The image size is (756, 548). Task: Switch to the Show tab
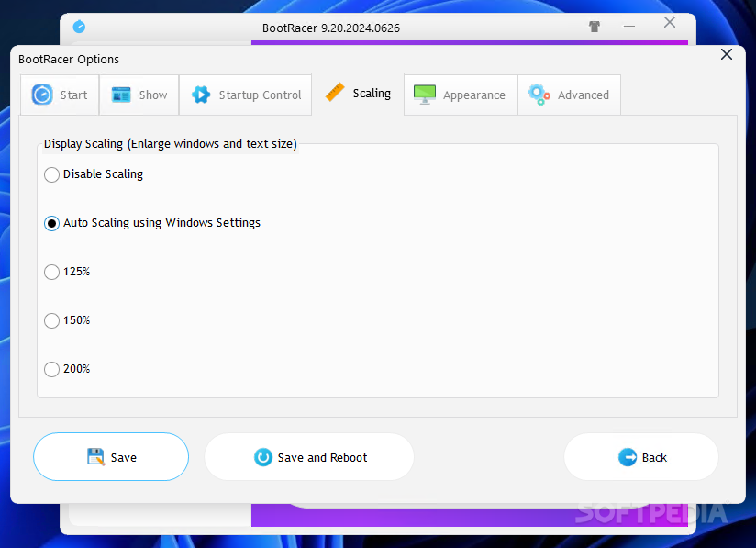[x=139, y=95]
